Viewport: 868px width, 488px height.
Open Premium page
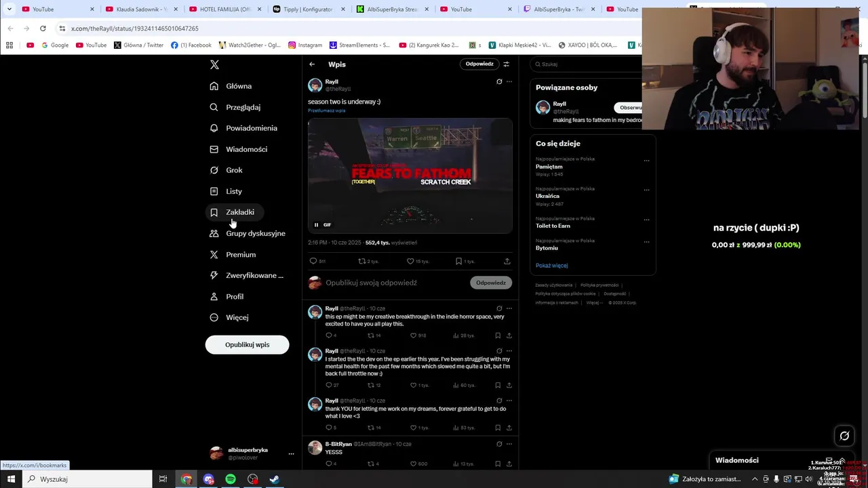(x=233, y=254)
